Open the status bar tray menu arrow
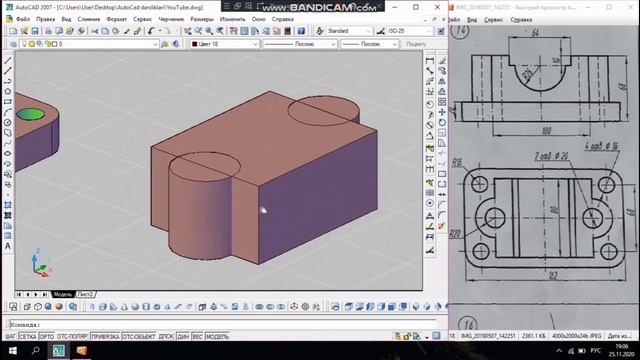The height and width of the screenshot is (360, 640). click(427, 337)
